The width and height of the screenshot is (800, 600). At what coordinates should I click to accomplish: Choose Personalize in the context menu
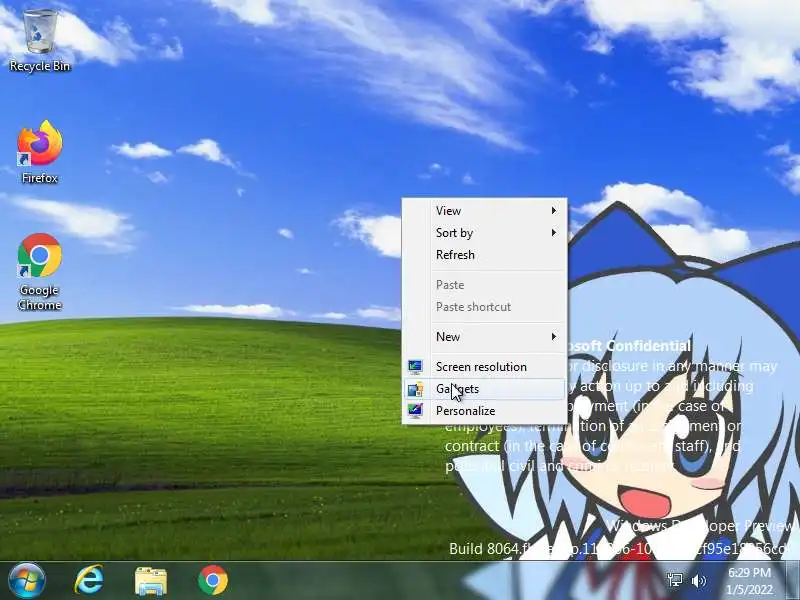pyautogui.click(x=484, y=411)
